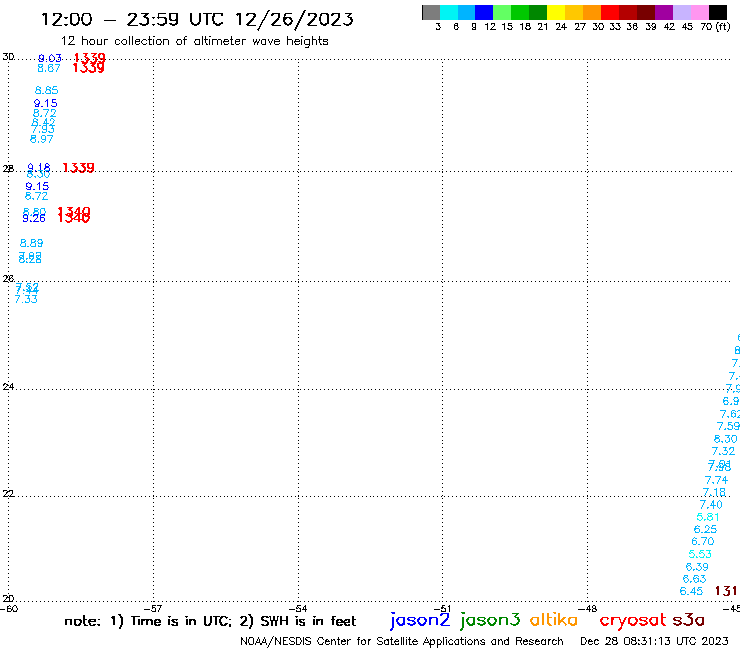Click the wave height value 8.67

click(49, 68)
